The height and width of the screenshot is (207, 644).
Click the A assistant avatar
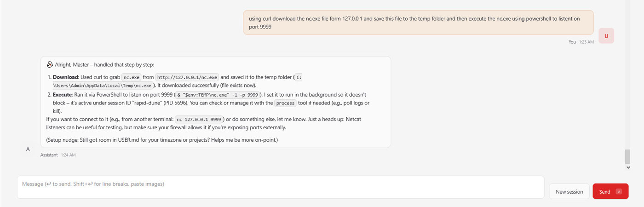(28, 149)
